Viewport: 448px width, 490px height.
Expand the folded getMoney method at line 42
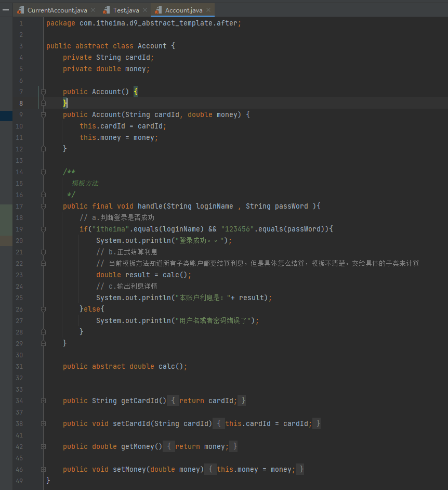[43, 446]
